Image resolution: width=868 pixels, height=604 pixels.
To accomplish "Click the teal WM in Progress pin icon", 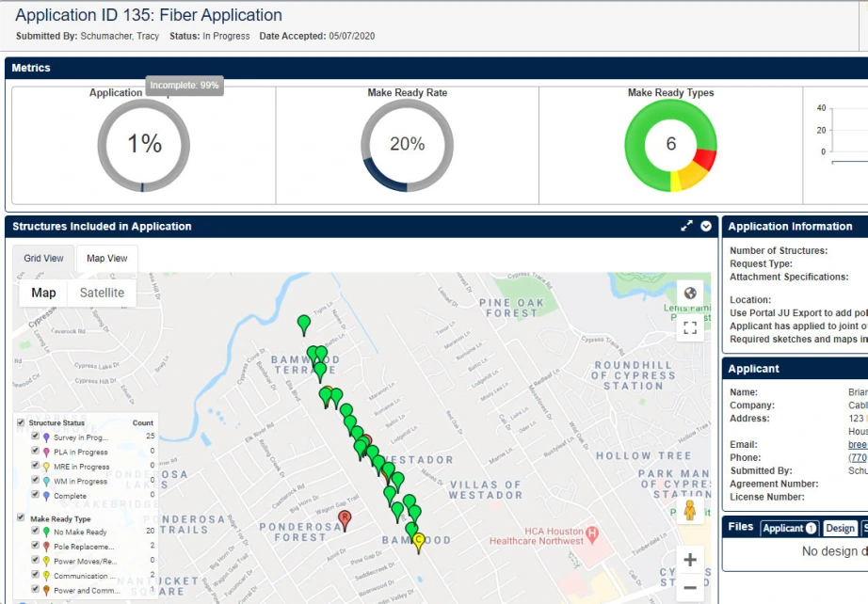I will coord(46,482).
